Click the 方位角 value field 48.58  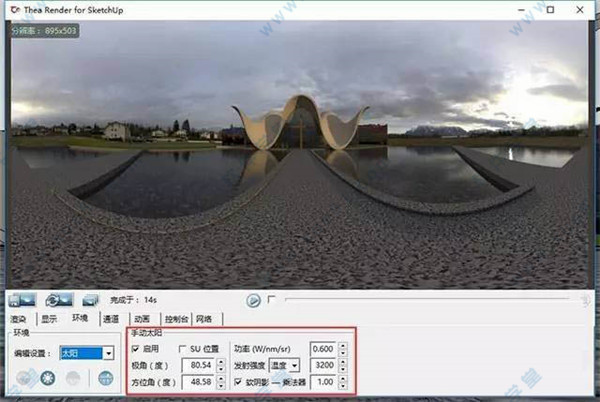[x=199, y=382]
